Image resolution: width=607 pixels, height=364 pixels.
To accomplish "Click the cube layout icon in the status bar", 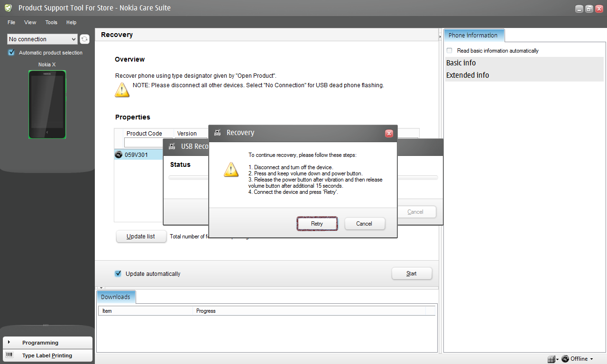I will (551, 359).
